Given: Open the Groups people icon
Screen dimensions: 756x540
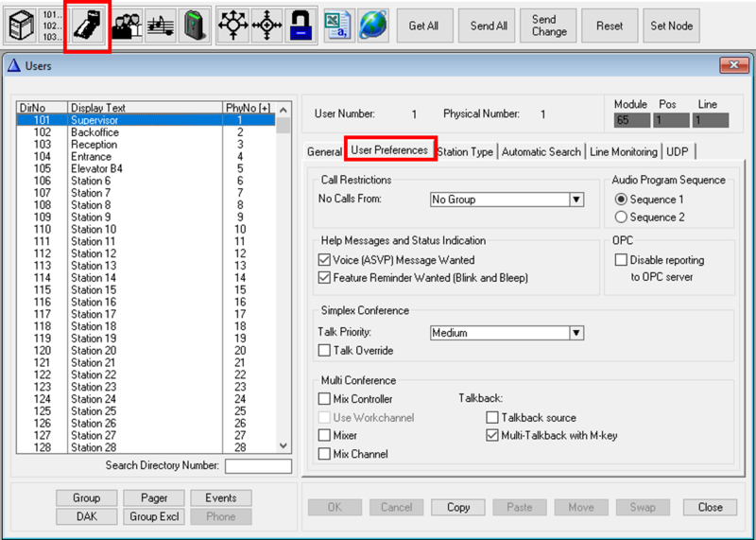Looking at the screenshot, I should coord(127,26).
